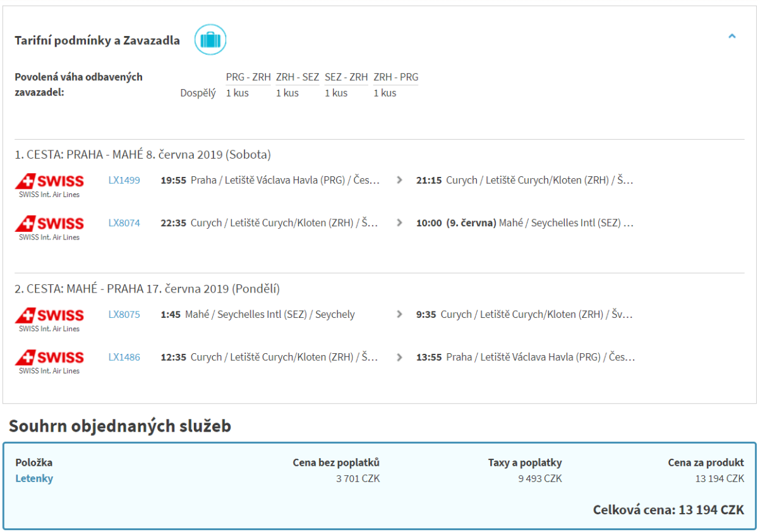Click the arrow between Praha and Curych 21:15

pos(399,180)
